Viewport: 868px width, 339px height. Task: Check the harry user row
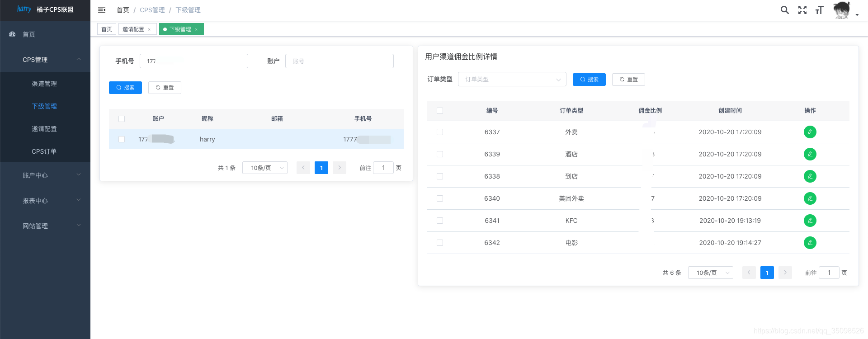click(122, 139)
